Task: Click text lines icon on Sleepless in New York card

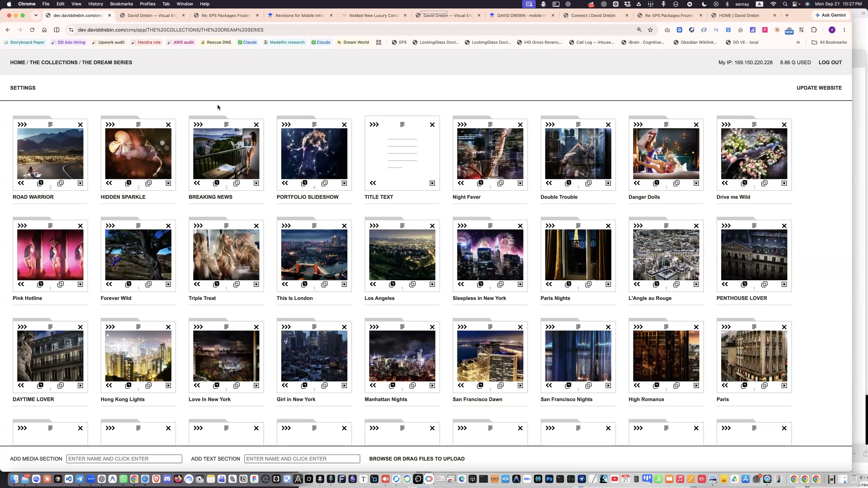Action: click(x=490, y=226)
